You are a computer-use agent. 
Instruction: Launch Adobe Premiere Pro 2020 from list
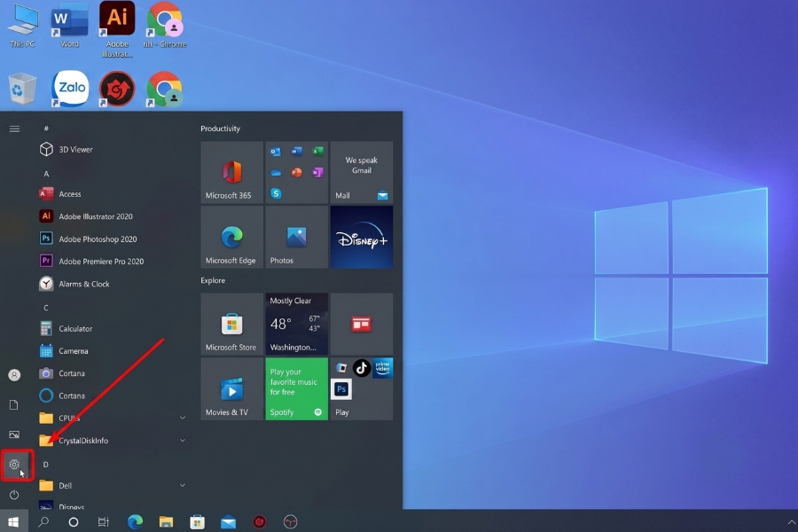[112, 262]
